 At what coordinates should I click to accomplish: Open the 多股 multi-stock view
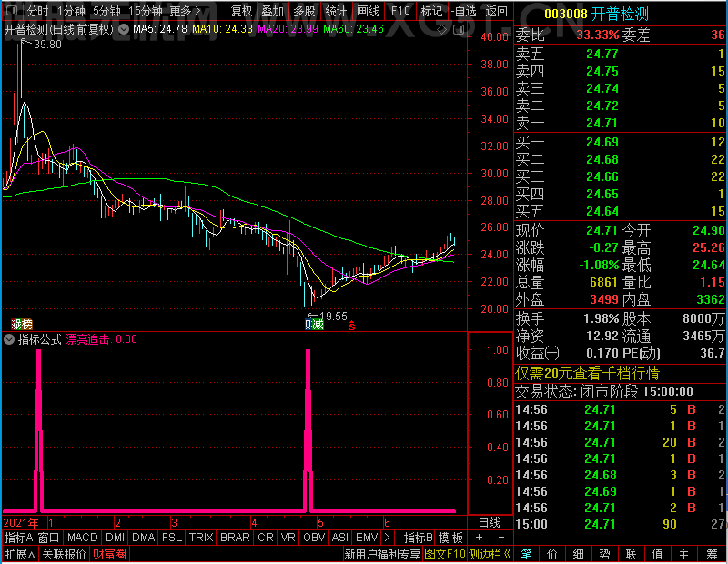click(305, 11)
